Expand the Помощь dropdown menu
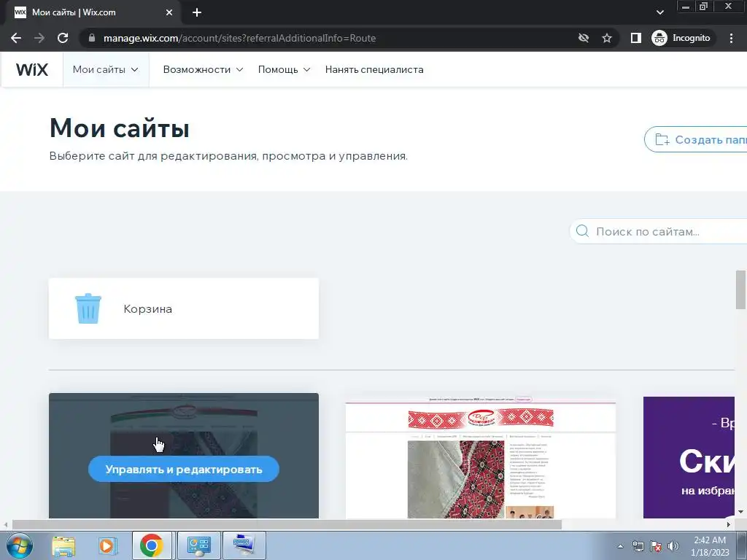Image resolution: width=747 pixels, height=560 pixels. pos(284,69)
